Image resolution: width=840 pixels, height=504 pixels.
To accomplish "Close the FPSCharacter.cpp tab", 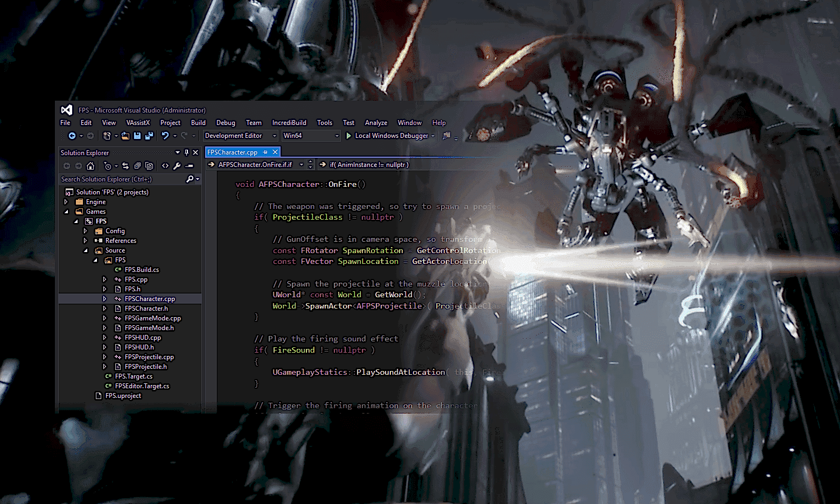I will [x=275, y=152].
